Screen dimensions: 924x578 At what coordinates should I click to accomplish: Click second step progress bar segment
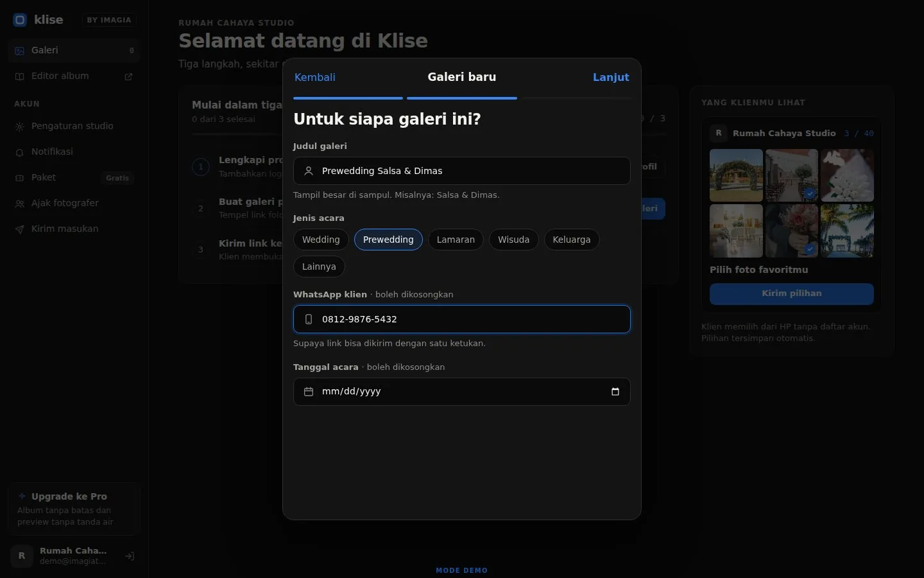(x=462, y=98)
